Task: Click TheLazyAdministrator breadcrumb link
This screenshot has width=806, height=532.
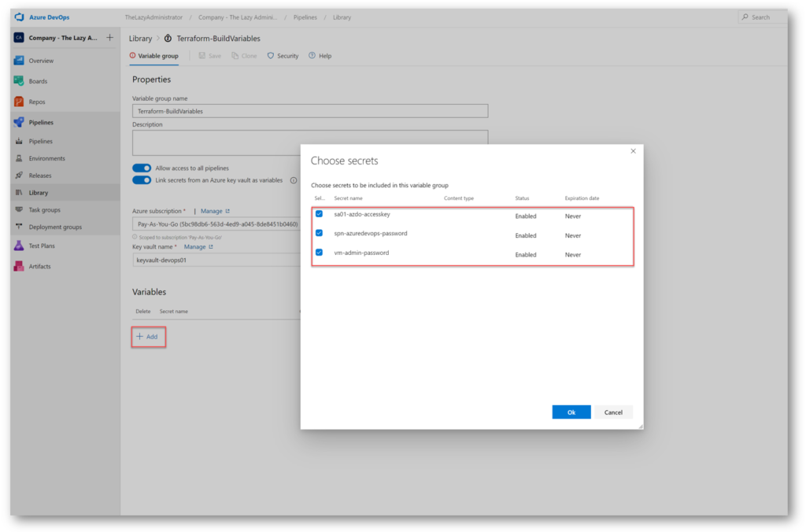Action: 153,17
